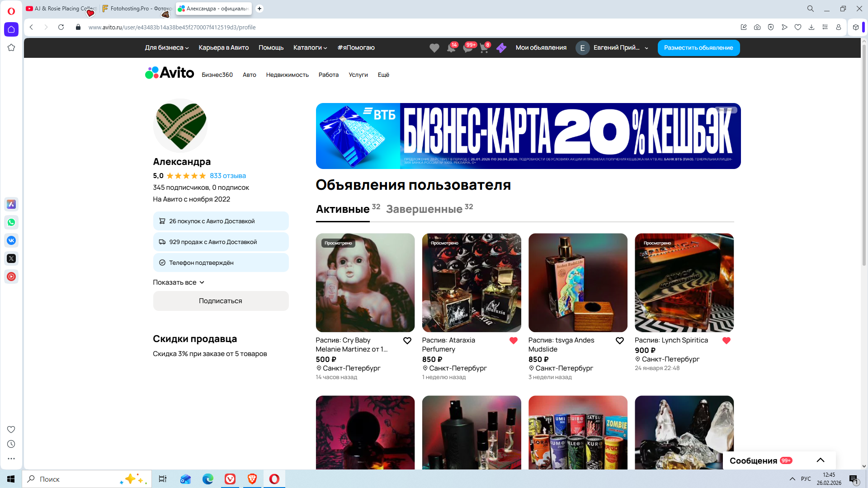Open the 833 отзыва reviews link
The width and height of the screenshot is (868, 488).
pos(227,176)
